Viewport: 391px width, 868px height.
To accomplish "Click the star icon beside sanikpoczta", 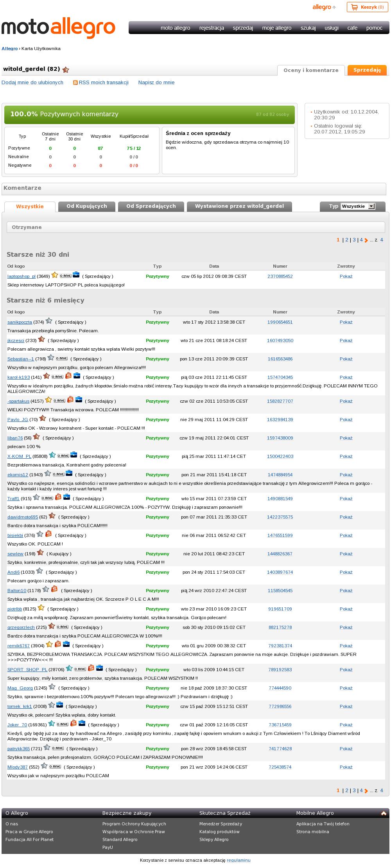I will (x=49, y=321).
